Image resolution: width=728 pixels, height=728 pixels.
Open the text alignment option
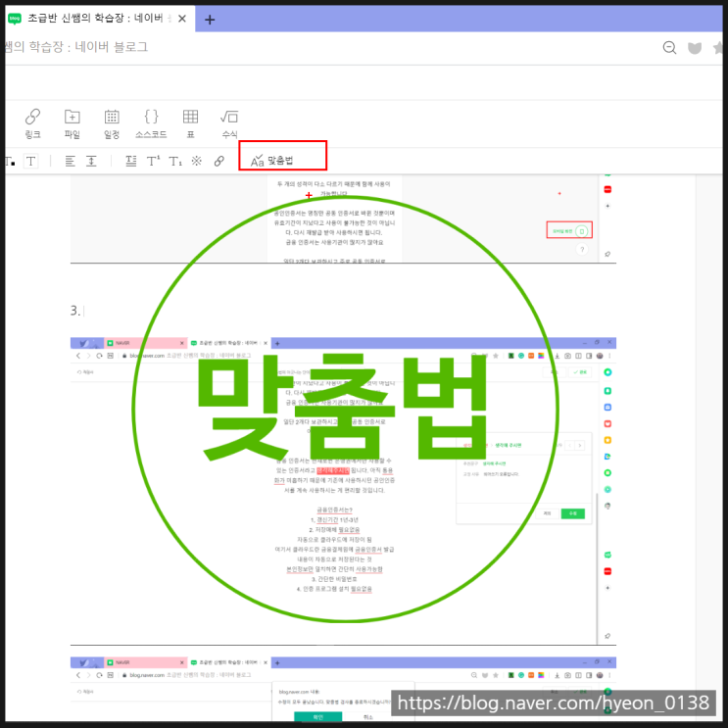pos(71,161)
